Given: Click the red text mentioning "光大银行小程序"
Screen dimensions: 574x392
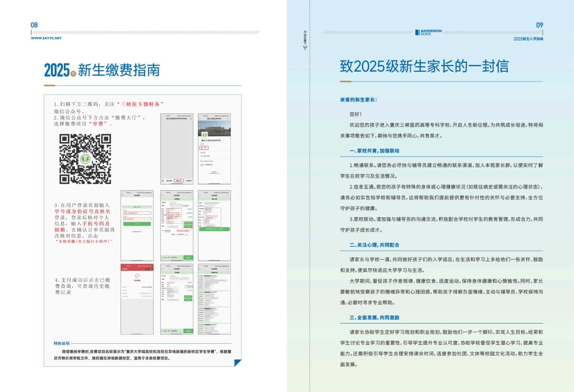Looking at the screenshot, I should (84, 242).
